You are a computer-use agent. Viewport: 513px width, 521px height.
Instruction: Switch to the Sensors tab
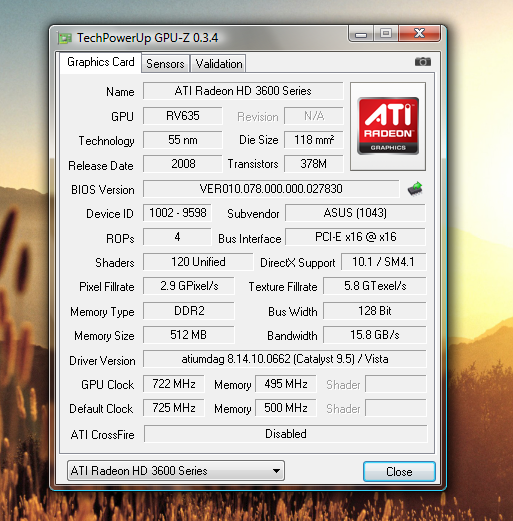(165, 64)
